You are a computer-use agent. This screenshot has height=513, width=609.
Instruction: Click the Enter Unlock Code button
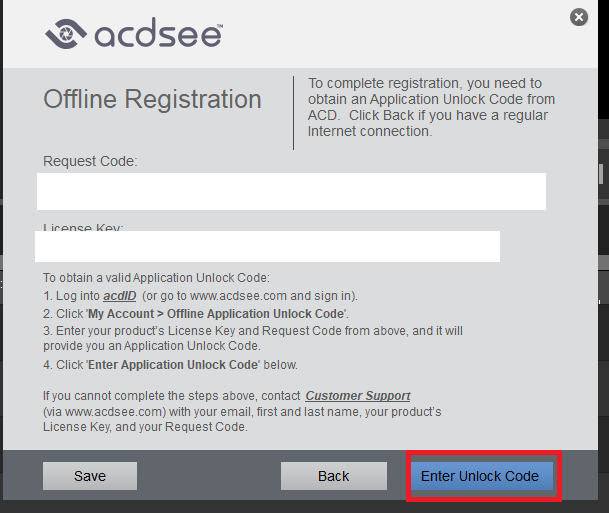tap(480, 476)
